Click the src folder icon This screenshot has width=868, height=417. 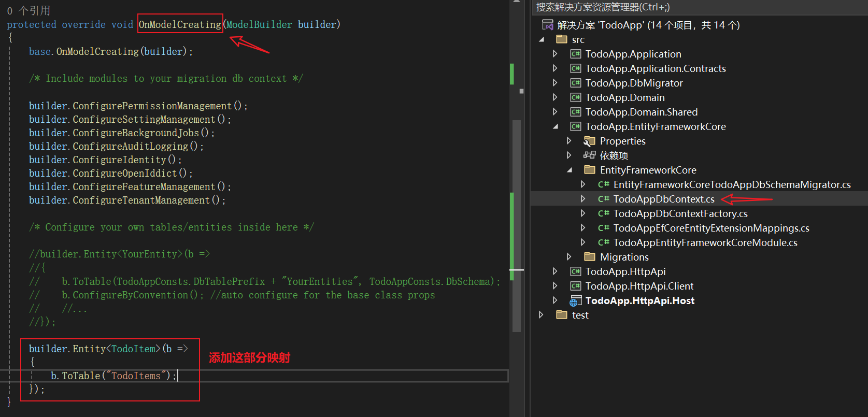point(562,39)
